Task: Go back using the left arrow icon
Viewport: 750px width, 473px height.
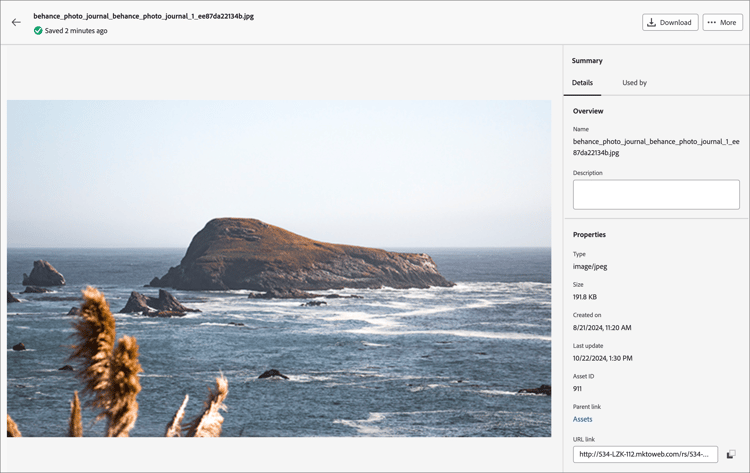Action: 16,22
